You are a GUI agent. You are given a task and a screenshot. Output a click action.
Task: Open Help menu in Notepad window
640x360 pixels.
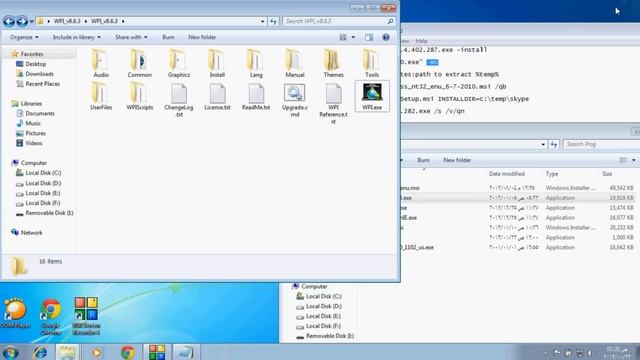pos(421,41)
